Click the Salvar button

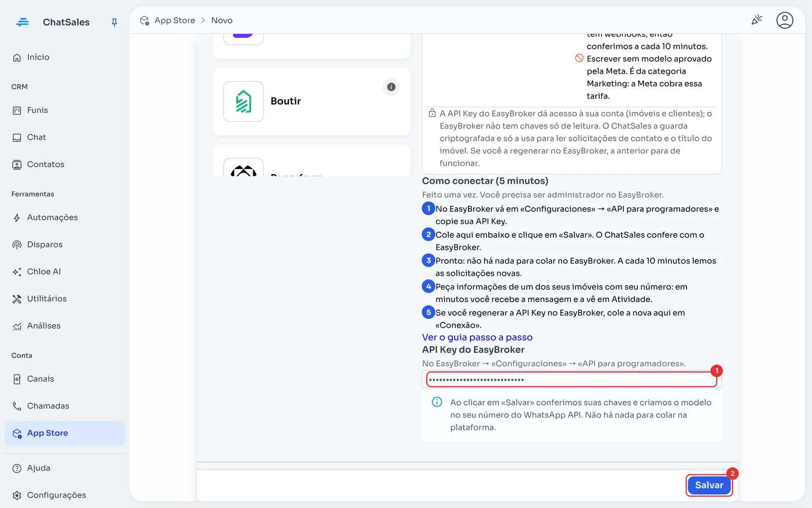pos(709,485)
